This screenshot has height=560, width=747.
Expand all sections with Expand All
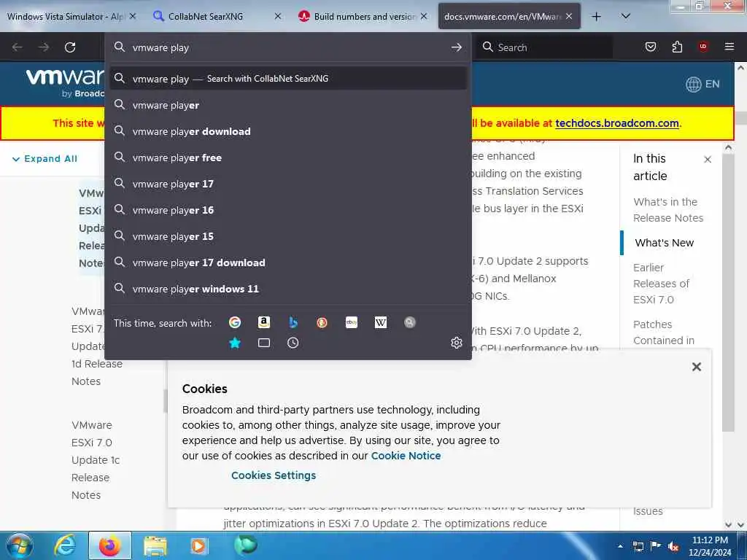coord(44,158)
